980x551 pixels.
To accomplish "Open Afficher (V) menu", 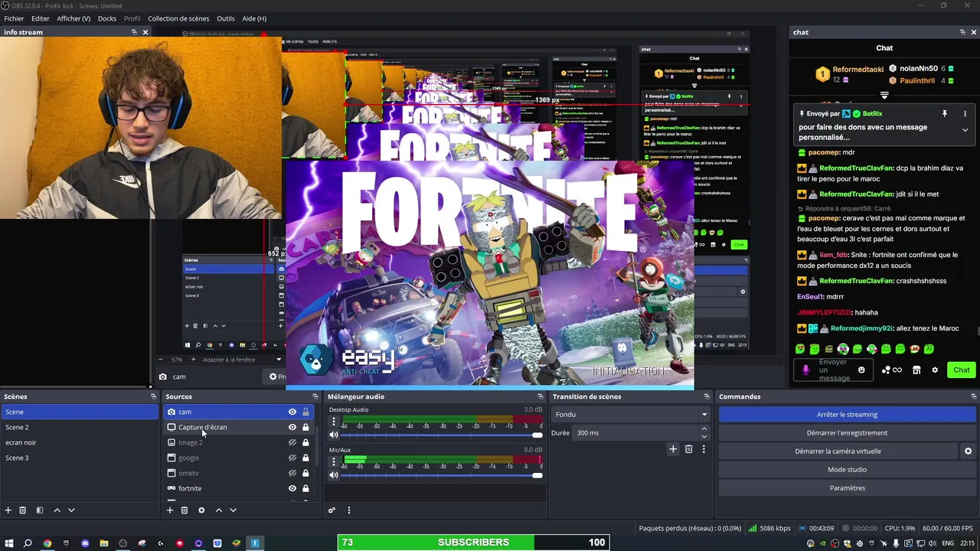I will point(73,18).
